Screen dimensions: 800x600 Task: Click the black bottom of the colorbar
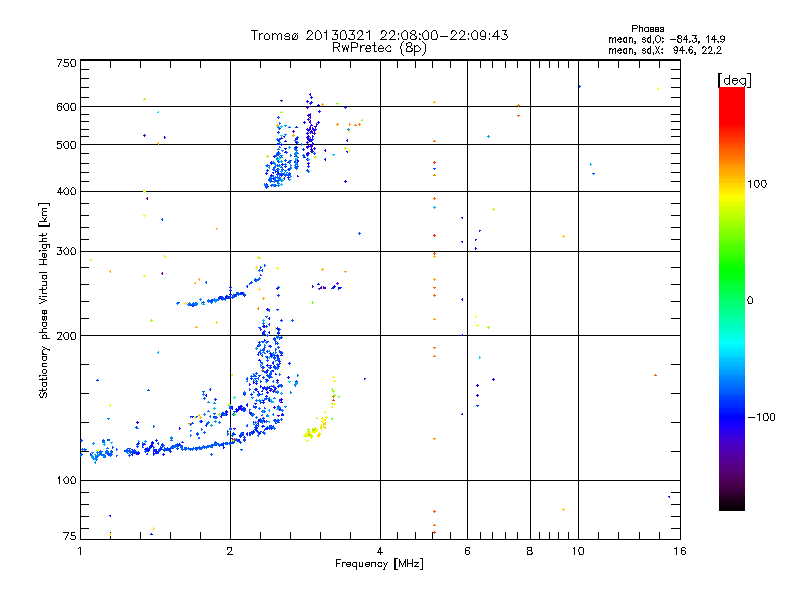[732, 503]
